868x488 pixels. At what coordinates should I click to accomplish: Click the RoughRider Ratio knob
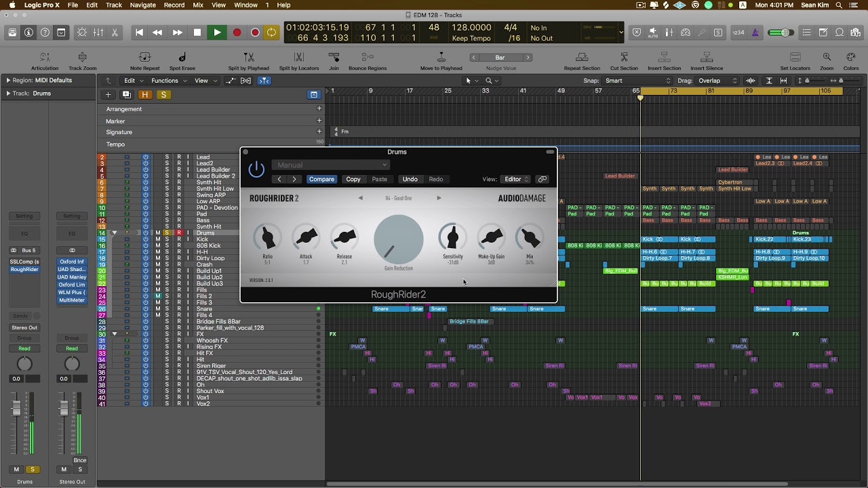point(267,237)
